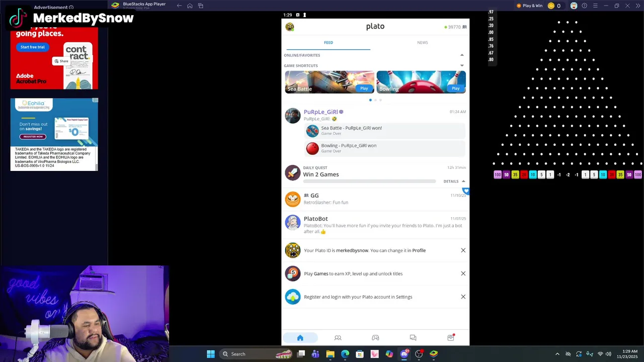Viewport: 644px width, 362px height.
Task: Open the GG chat RetroSlasher message
Action: pos(326,202)
